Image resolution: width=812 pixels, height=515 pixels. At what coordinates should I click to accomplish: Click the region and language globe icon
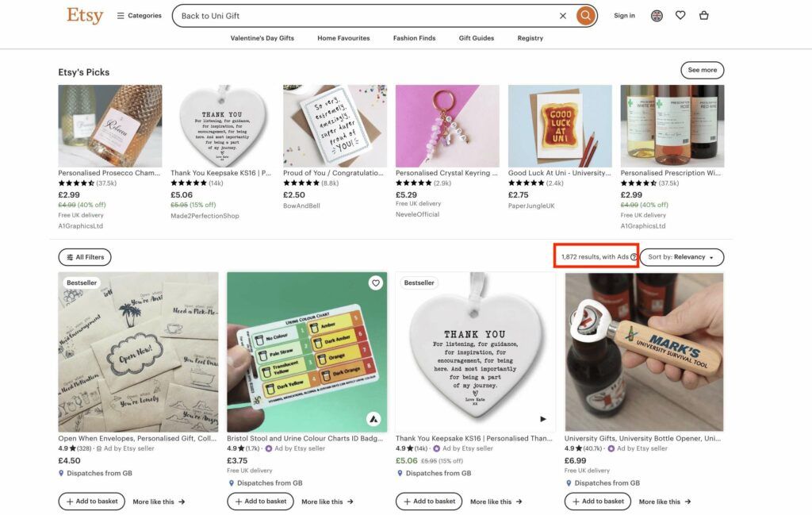(x=657, y=14)
